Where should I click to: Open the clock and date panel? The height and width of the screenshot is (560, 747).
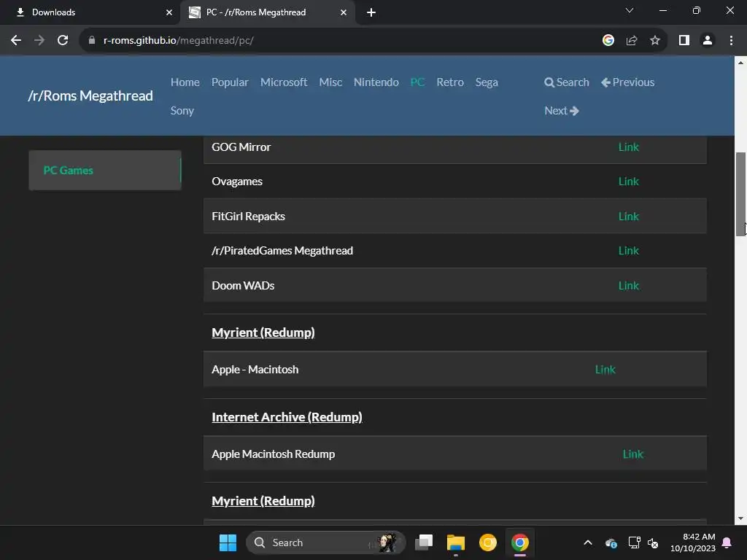[x=693, y=542]
